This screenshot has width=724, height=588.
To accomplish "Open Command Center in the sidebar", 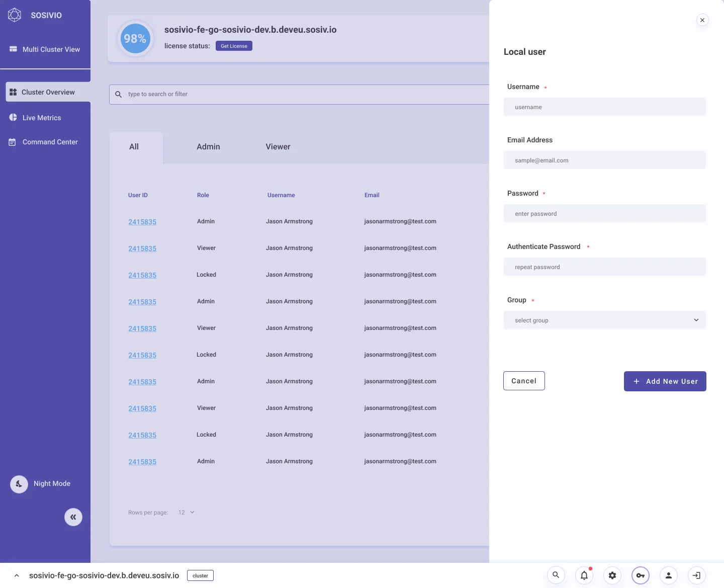I will [44, 142].
